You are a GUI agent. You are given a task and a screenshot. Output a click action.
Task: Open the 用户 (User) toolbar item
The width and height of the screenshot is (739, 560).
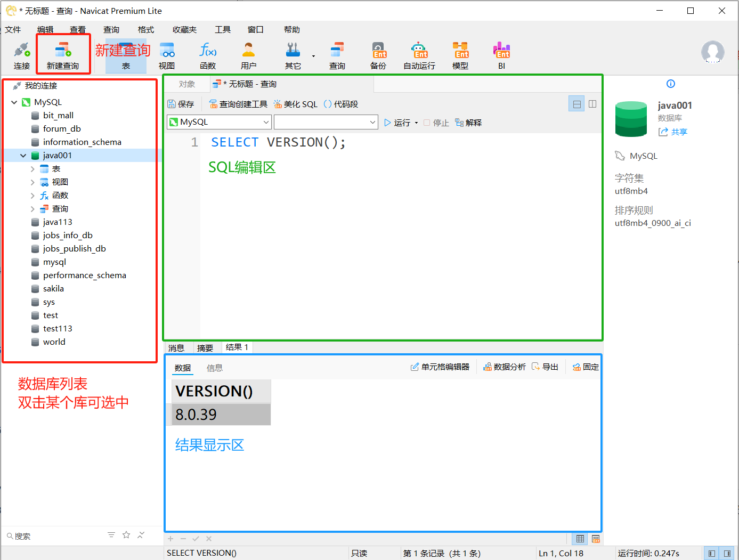pos(248,56)
